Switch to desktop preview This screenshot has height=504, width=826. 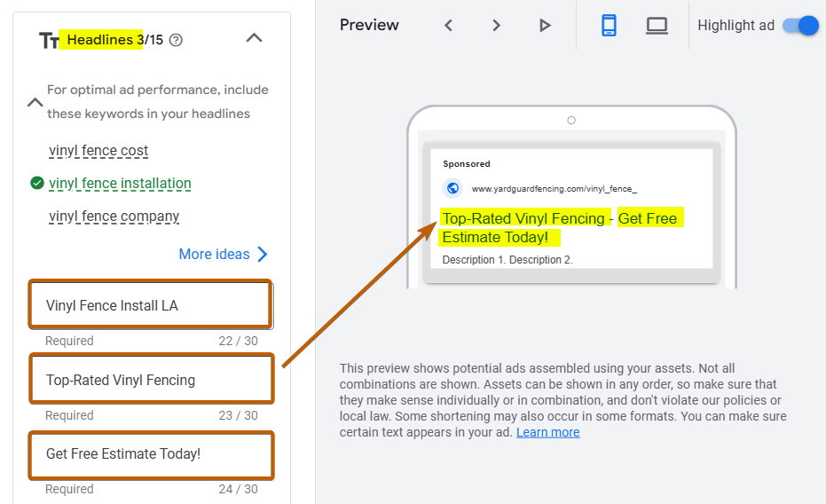tap(657, 26)
